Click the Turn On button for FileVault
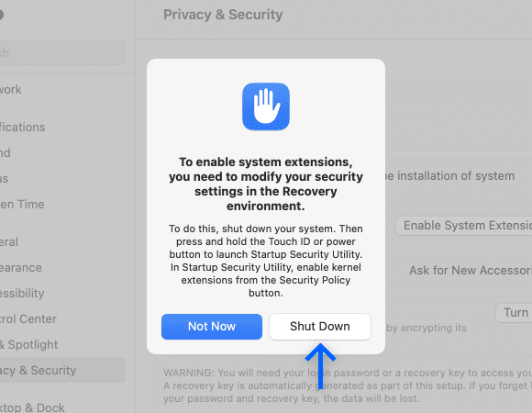Screen dimensions: 532x413 (514, 313)
